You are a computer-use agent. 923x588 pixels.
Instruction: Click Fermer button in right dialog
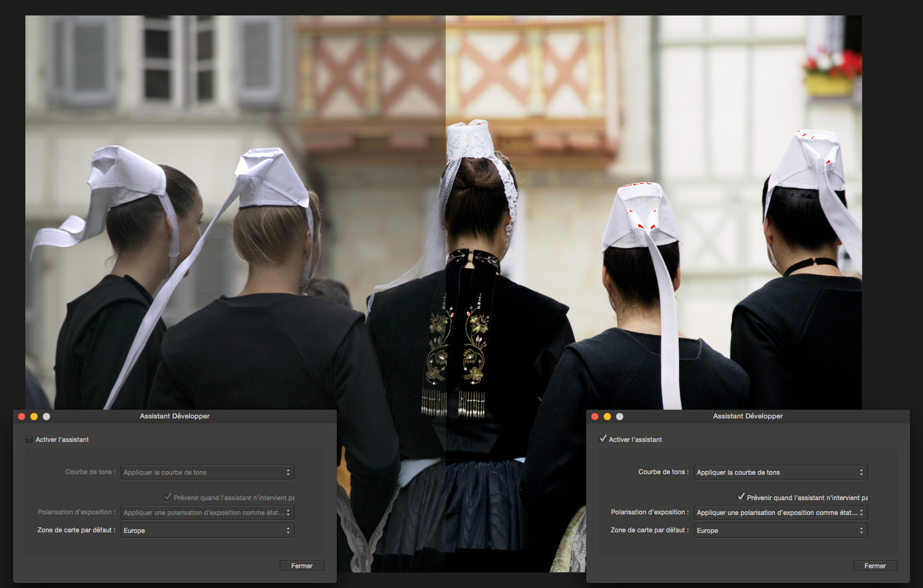(x=875, y=566)
